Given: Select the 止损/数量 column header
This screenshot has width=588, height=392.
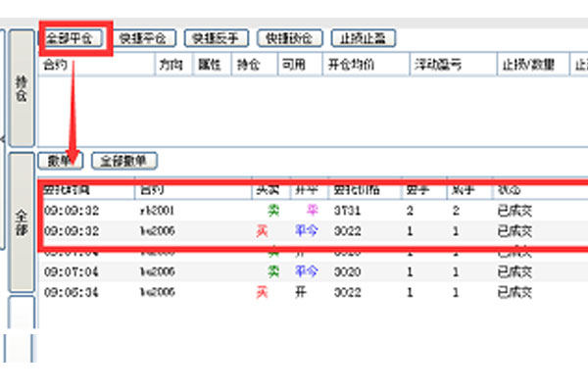Looking at the screenshot, I should click(527, 64).
